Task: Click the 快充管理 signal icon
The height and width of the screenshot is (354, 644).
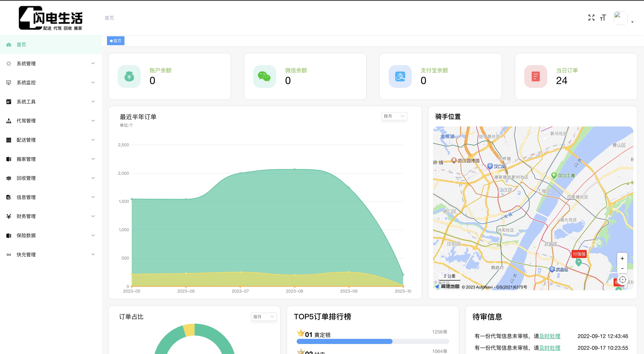Action: pyautogui.click(x=9, y=255)
